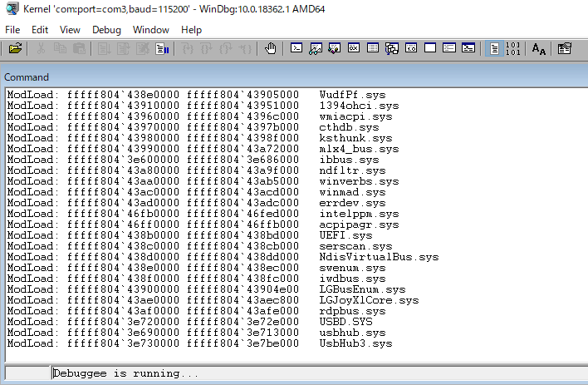Click the Step Over toolbar icon

coord(206,48)
